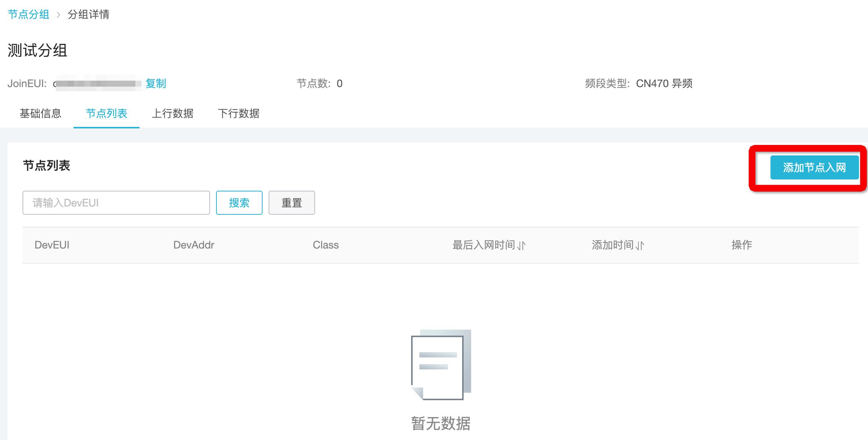The height and width of the screenshot is (440, 868).
Task: Copy the JoinEUI with the 复制 link
Action: (156, 84)
